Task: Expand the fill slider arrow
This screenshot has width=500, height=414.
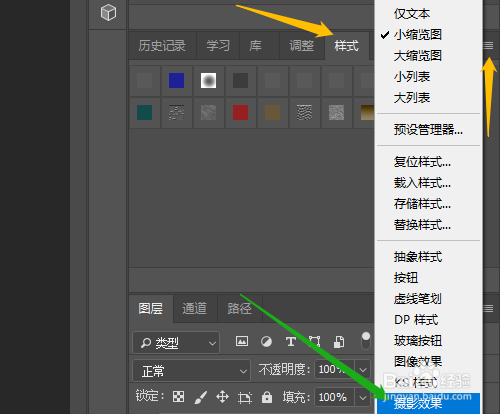Action: [x=363, y=397]
